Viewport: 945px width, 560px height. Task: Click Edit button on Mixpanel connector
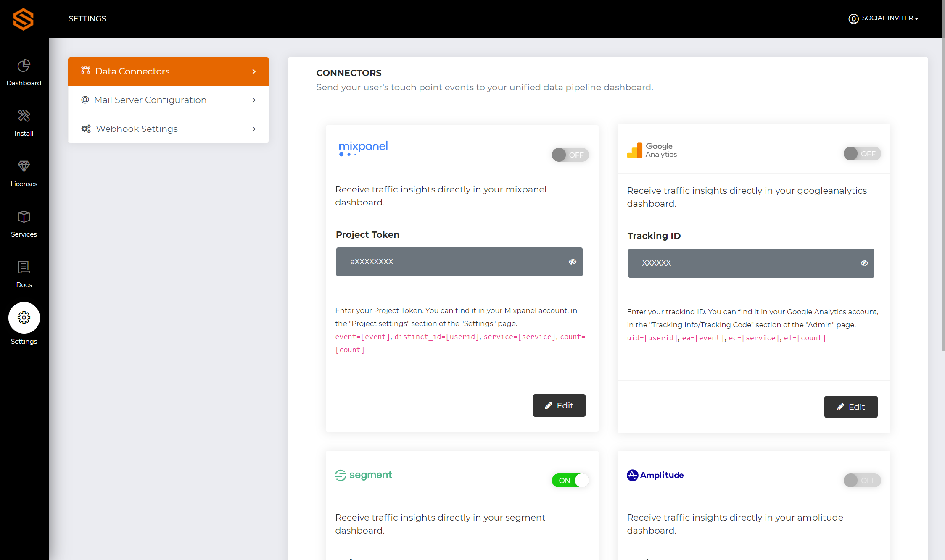click(x=559, y=405)
